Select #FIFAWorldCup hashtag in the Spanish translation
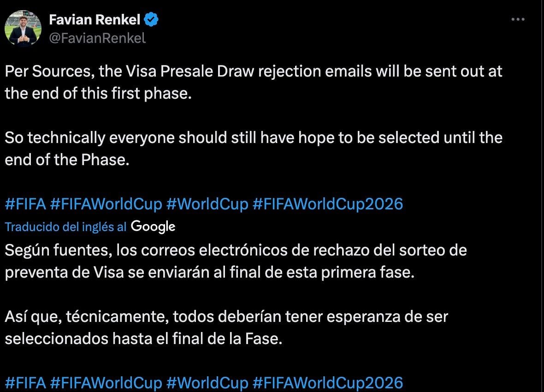The height and width of the screenshot is (392, 544). pos(106,383)
